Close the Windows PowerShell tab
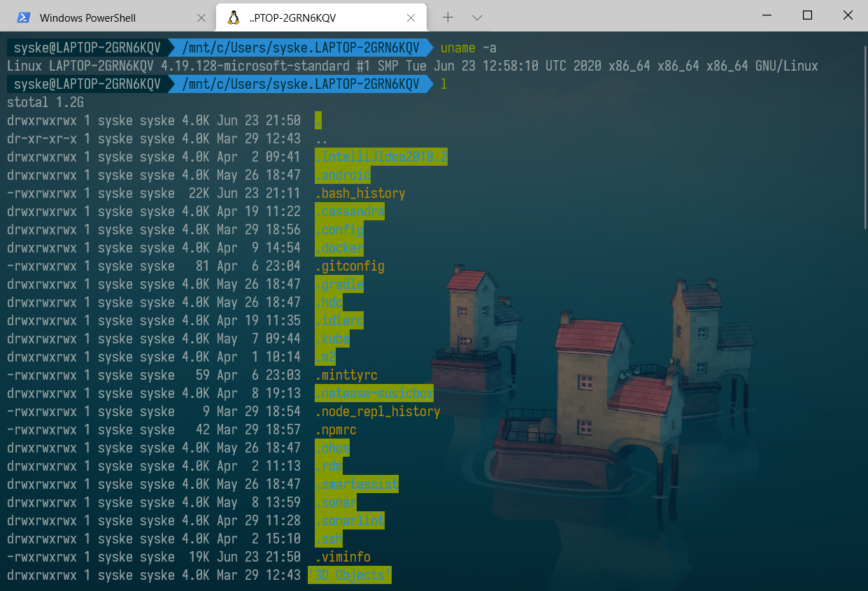 click(202, 17)
